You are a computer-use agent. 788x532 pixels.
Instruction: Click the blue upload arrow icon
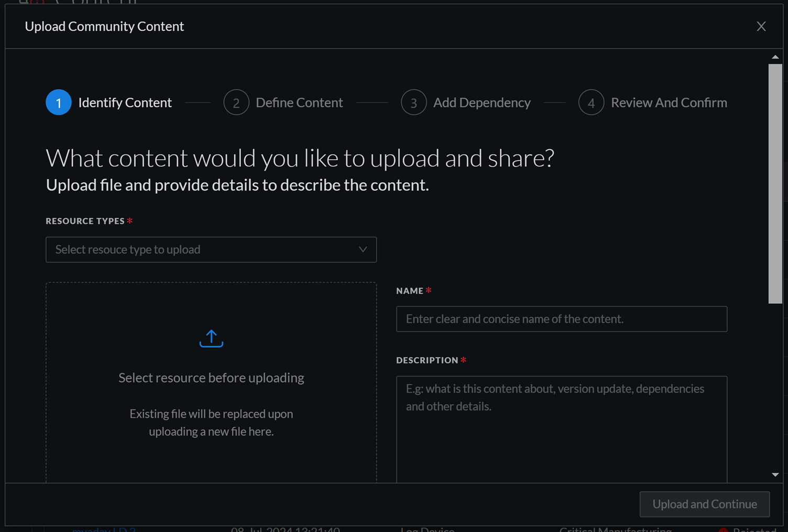click(211, 338)
